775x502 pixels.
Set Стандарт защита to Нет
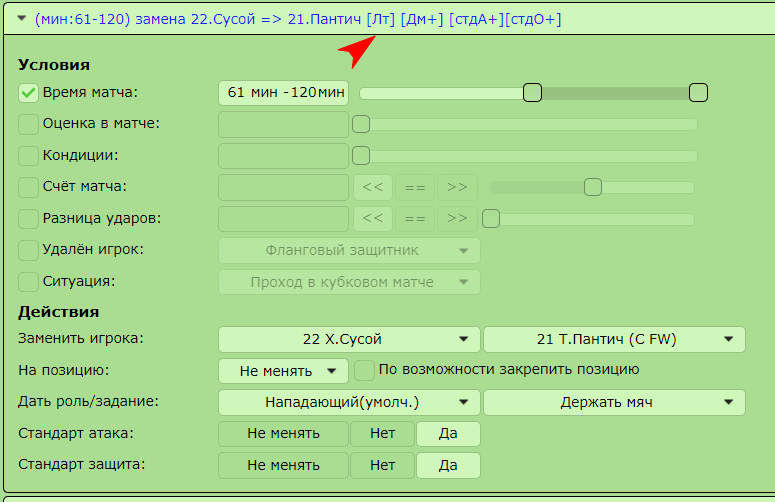(383, 465)
